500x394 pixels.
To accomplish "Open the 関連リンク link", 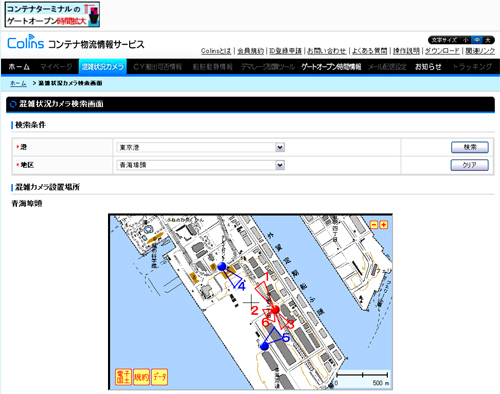I will tap(480, 51).
